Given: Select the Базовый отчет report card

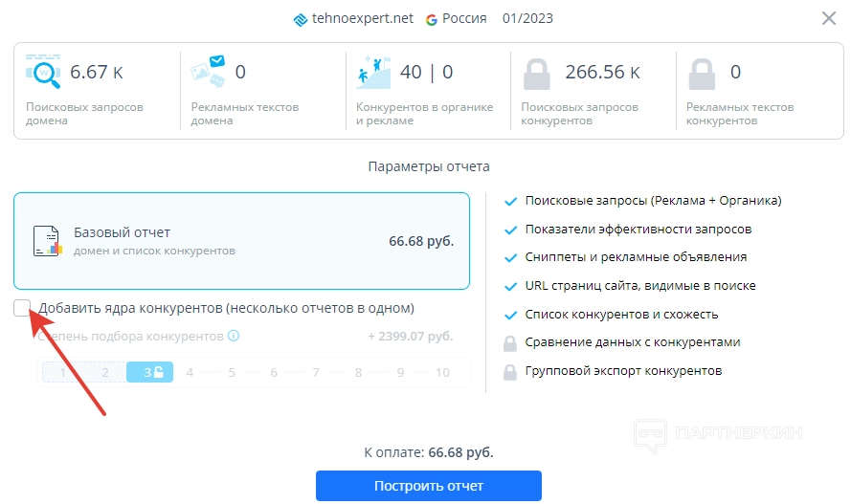Looking at the screenshot, I should click(x=241, y=241).
